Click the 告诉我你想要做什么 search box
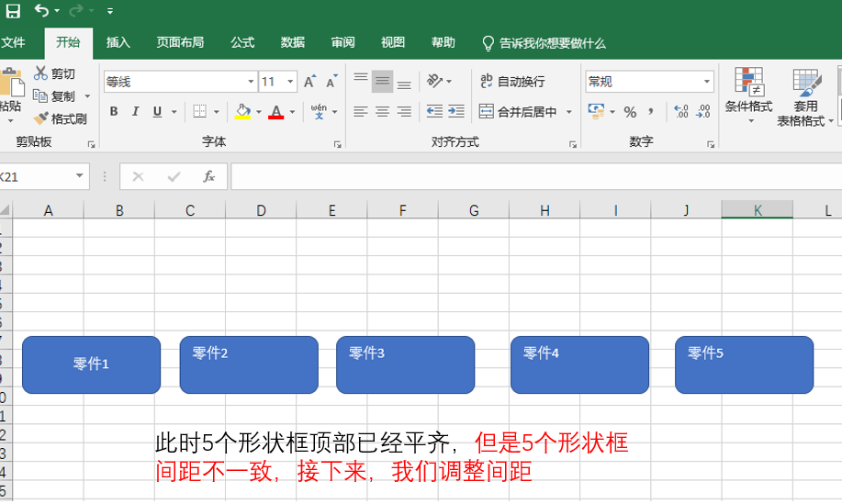Viewport: 842px width, 504px height. 544,43
